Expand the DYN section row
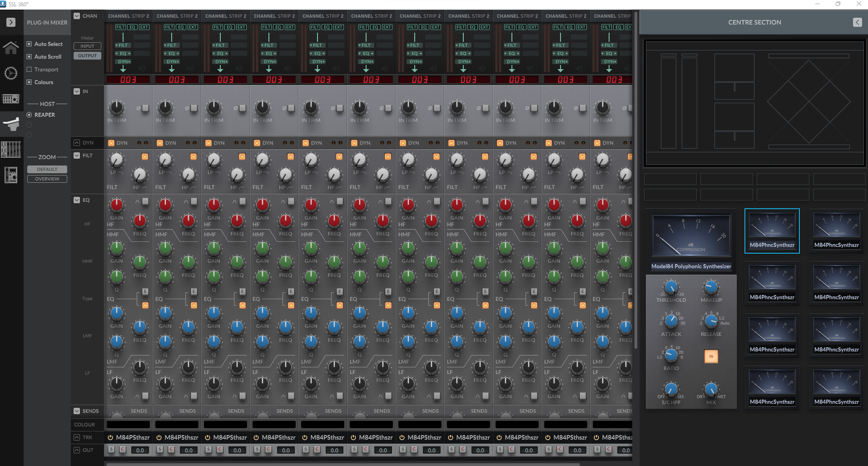This screenshot has width=868, height=466. (x=77, y=143)
